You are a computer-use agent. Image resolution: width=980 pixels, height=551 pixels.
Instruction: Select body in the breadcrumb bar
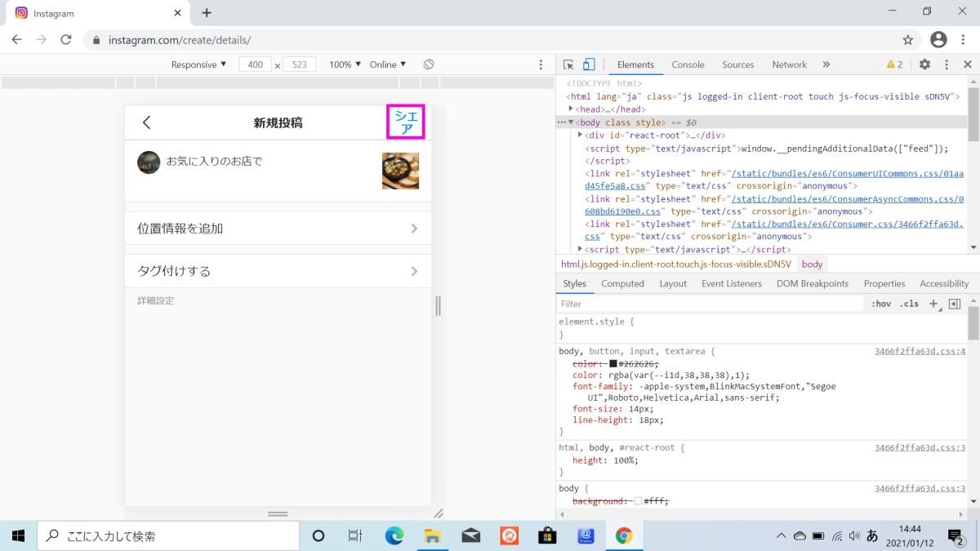pos(812,264)
